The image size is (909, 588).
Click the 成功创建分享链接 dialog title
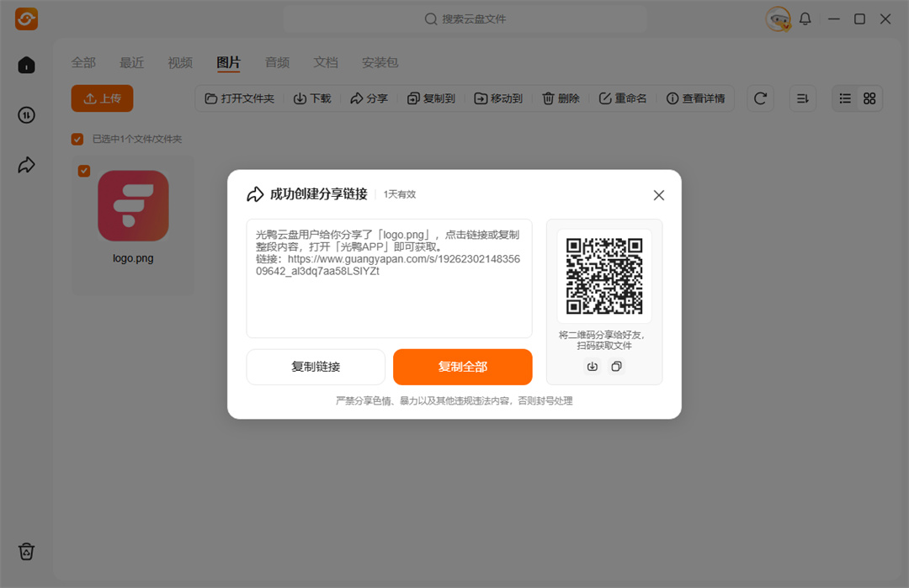tap(319, 194)
